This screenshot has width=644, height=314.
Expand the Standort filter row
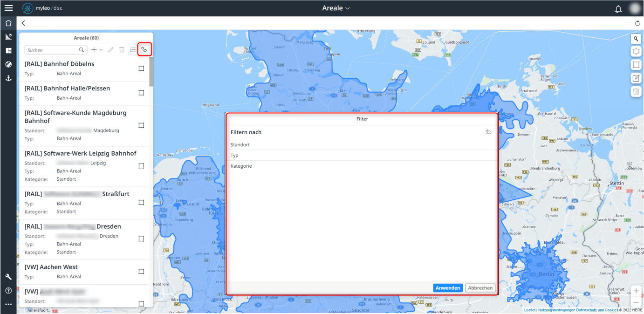(x=362, y=145)
